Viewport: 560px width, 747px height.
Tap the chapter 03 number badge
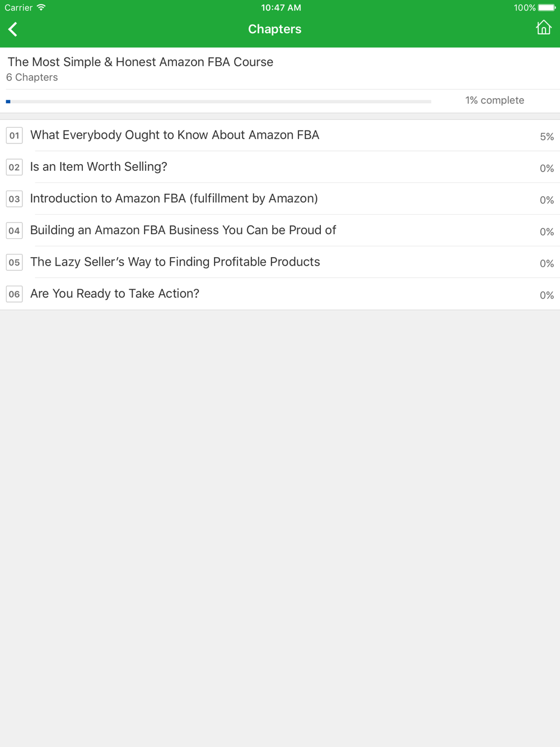[x=14, y=199]
